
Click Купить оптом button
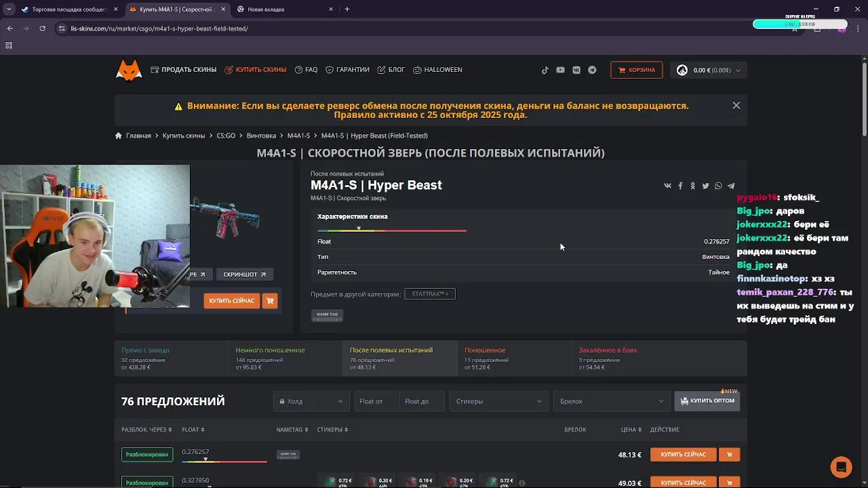click(707, 401)
